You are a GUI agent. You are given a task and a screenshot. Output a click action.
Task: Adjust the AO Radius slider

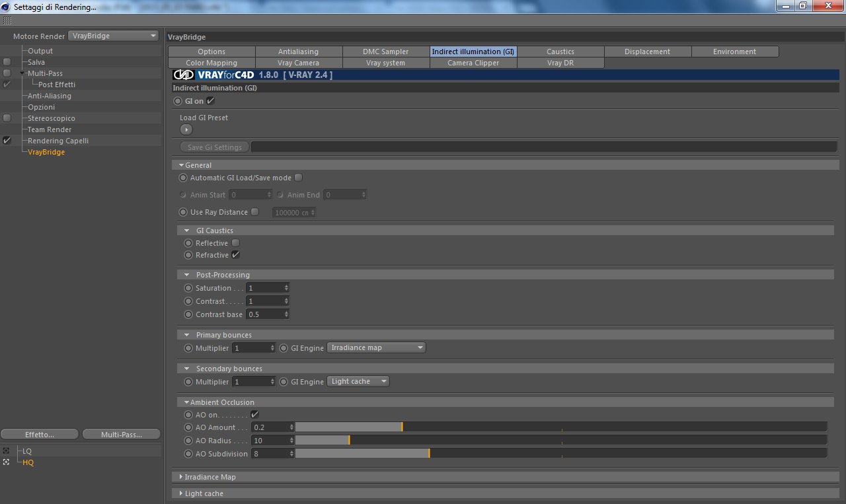561,441
